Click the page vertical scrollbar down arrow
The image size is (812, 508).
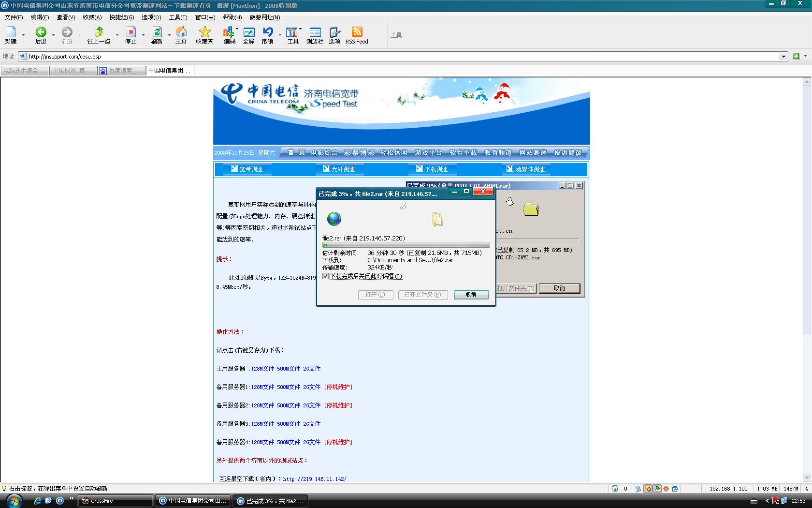pos(807,478)
